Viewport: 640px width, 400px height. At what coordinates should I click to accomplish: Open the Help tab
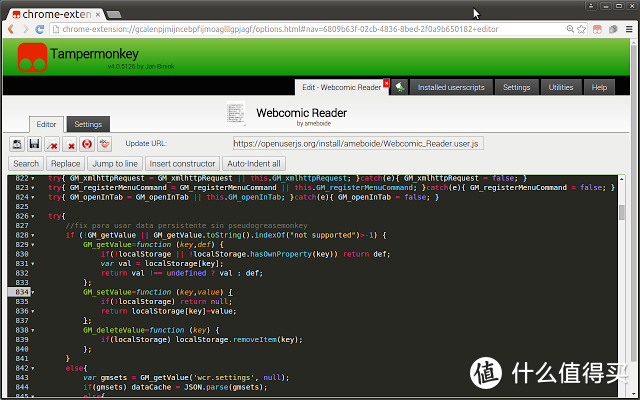click(599, 87)
